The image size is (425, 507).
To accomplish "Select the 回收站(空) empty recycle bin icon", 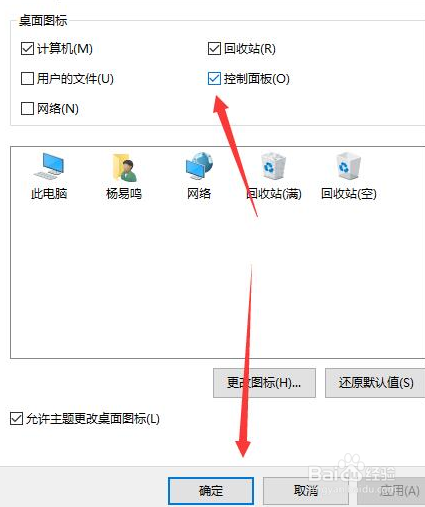I will pyautogui.click(x=348, y=166).
